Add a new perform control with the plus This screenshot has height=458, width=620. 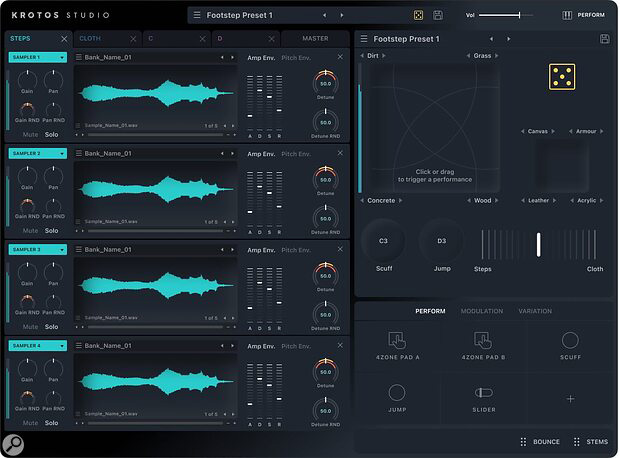click(x=570, y=399)
